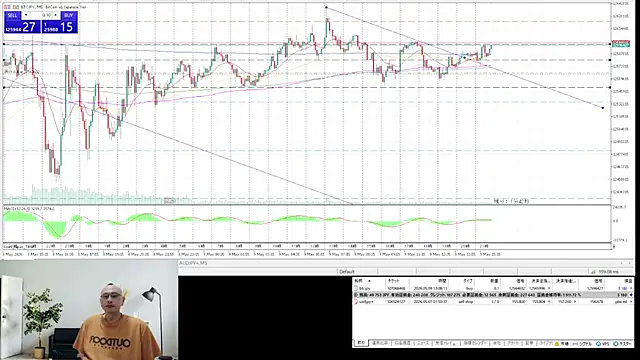This screenshot has width=640, height=360.
Task: Switch to the AUDJPY+,M5 chart tab
Action: [193, 263]
